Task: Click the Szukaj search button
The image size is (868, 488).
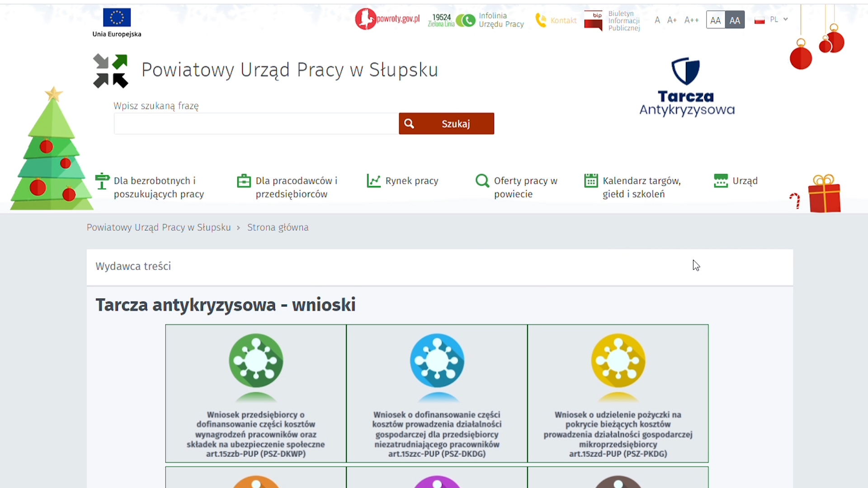Action: point(446,123)
